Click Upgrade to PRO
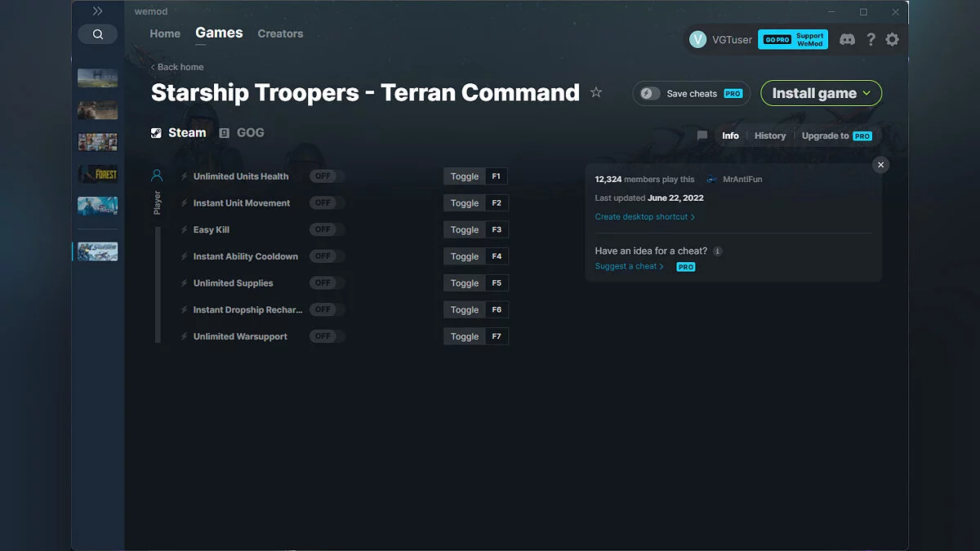 [x=837, y=136]
